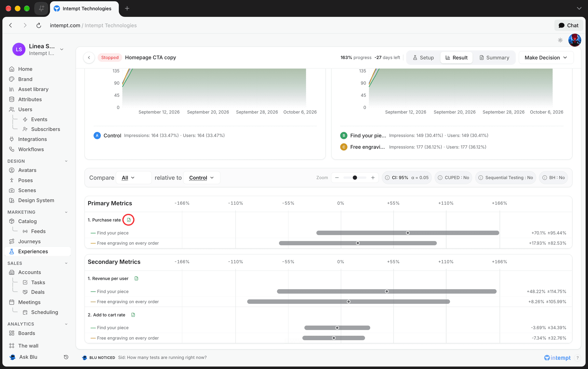This screenshot has width=588, height=369.
Task: Switch to the Summary tab
Action: [x=494, y=58]
